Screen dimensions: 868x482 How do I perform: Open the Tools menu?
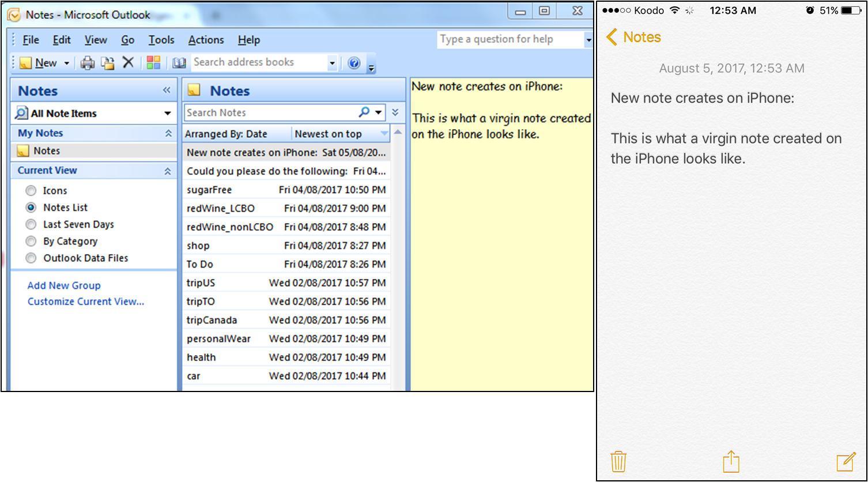point(161,40)
